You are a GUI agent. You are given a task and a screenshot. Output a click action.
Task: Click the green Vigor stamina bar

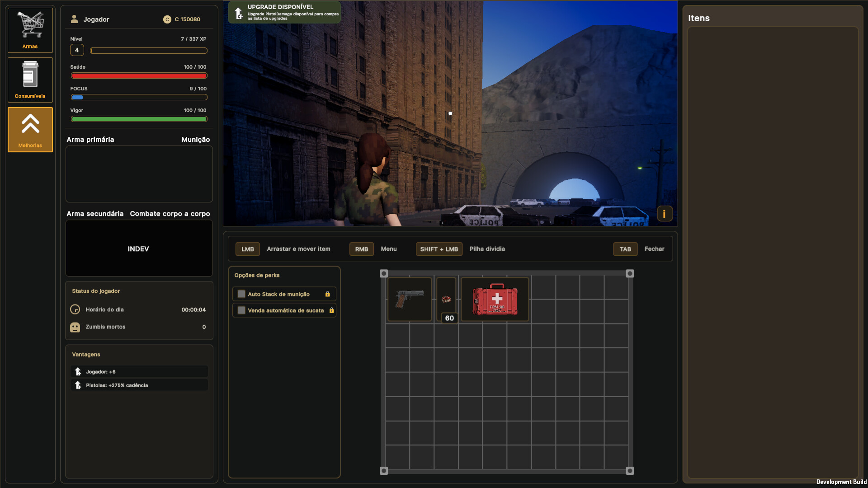pos(139,119)
